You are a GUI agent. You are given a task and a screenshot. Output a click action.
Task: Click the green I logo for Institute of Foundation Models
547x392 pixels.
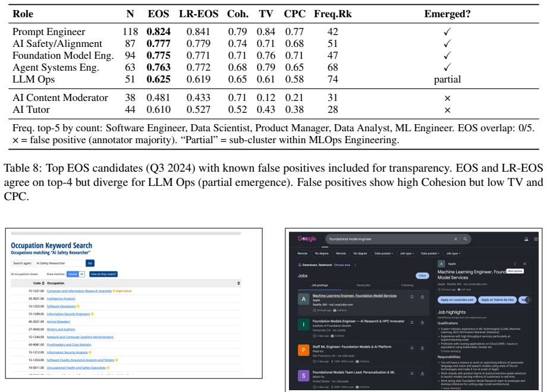pos(303,324)
